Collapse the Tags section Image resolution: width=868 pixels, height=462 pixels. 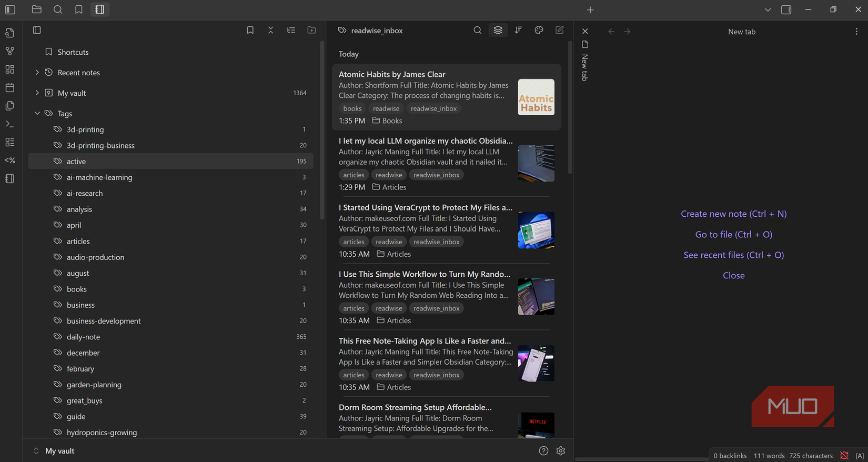point(37,114)
